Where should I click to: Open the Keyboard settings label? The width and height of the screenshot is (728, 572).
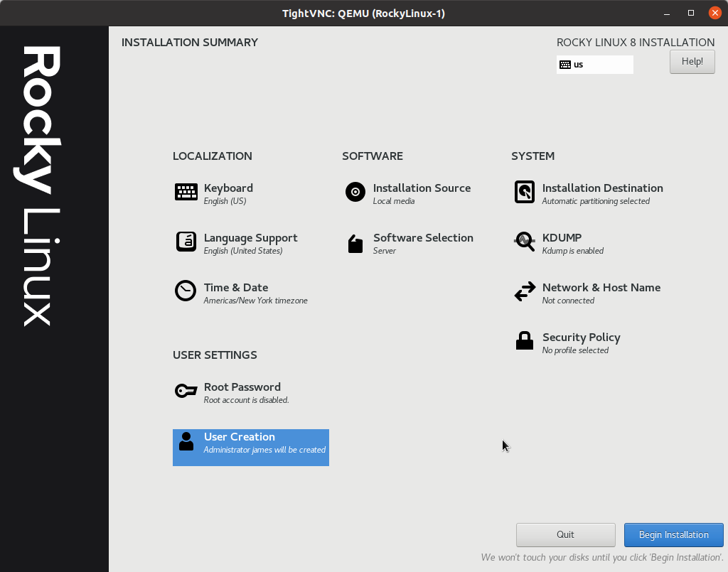[x=228, y=188]
